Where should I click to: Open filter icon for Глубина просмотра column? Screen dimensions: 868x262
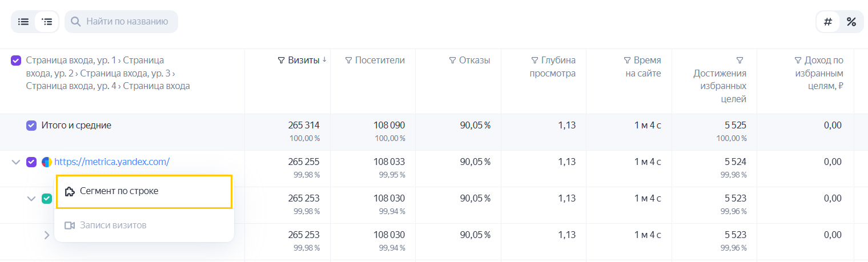pyautogui.click(x=535, y=60)
